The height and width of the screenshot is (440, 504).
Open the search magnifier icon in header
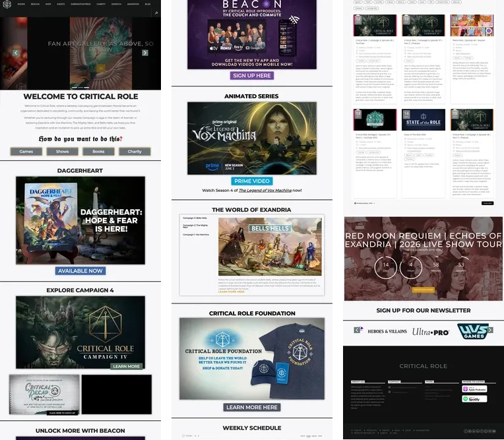pyautogui.click(x=156, y=13)
